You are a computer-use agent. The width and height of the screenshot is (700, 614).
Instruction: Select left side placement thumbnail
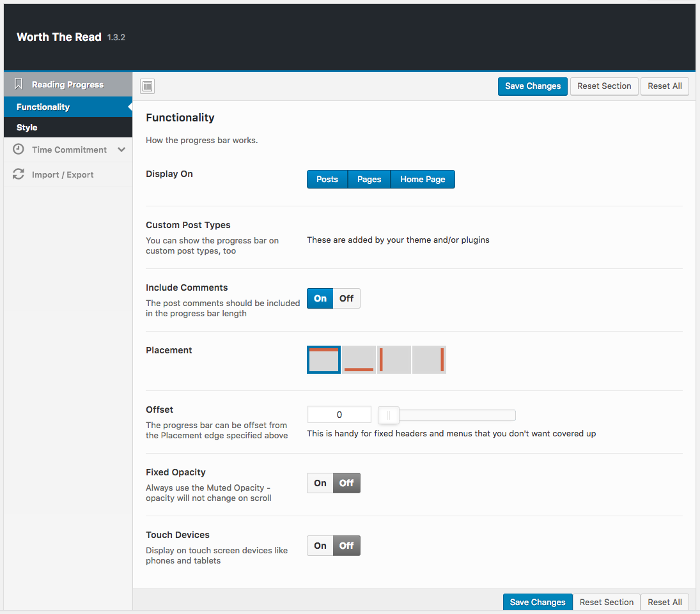click(x=394, y=360)
